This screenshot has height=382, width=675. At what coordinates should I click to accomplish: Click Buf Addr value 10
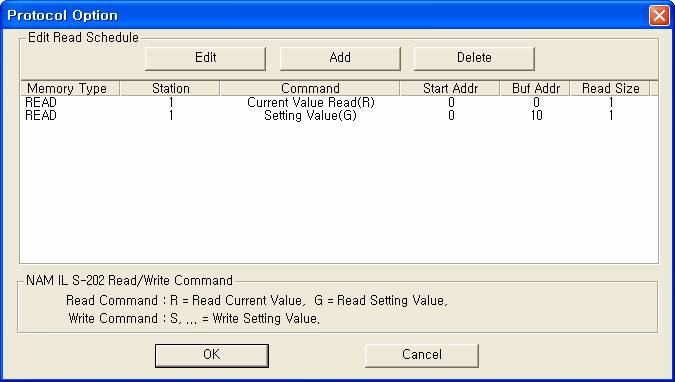pyautogui.click(x=536, y=115)
